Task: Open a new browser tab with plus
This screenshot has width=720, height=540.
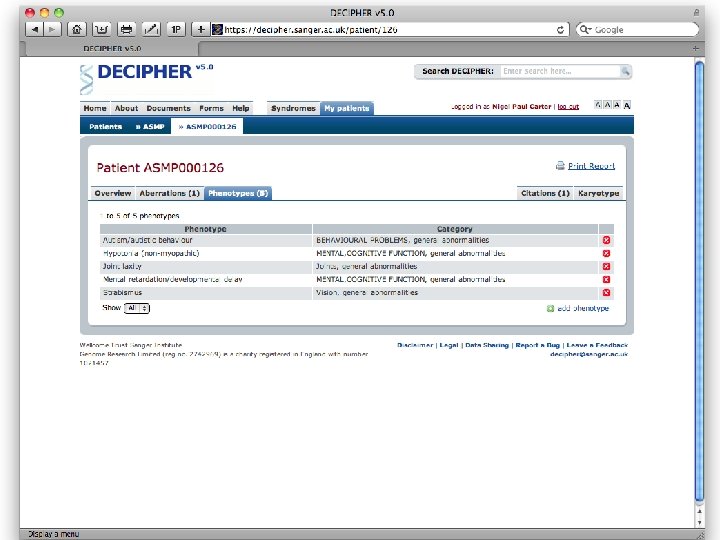Action: click(x=696, y=48)
